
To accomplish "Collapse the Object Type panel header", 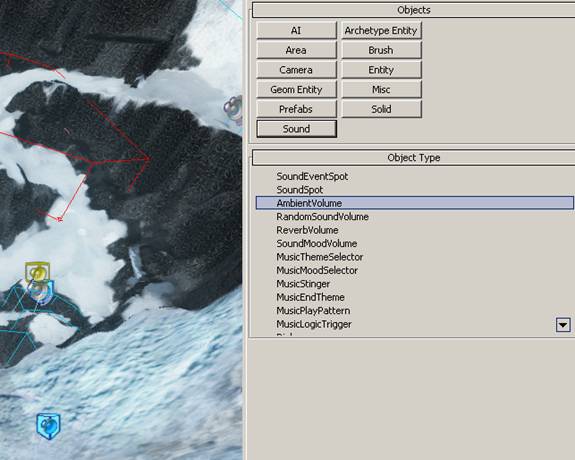I will pos(413,158).
